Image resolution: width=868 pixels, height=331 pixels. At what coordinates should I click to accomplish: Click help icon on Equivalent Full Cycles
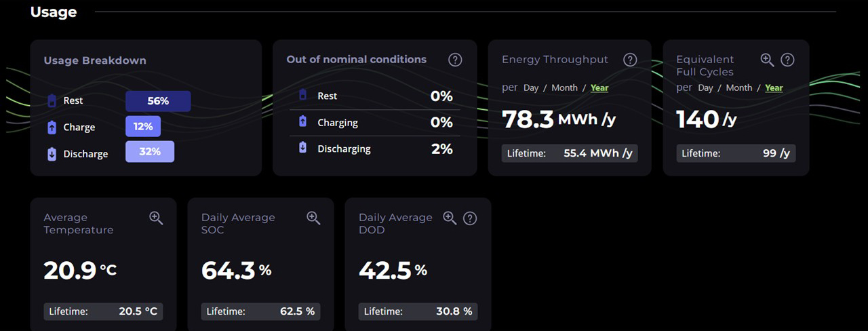coord(787,60)
